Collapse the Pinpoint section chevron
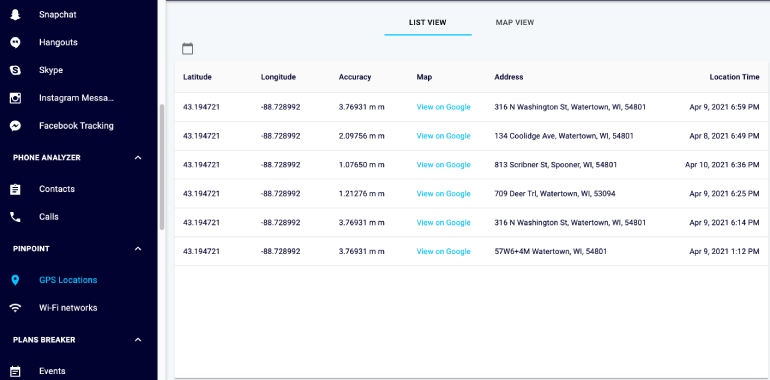 point(138,248)
